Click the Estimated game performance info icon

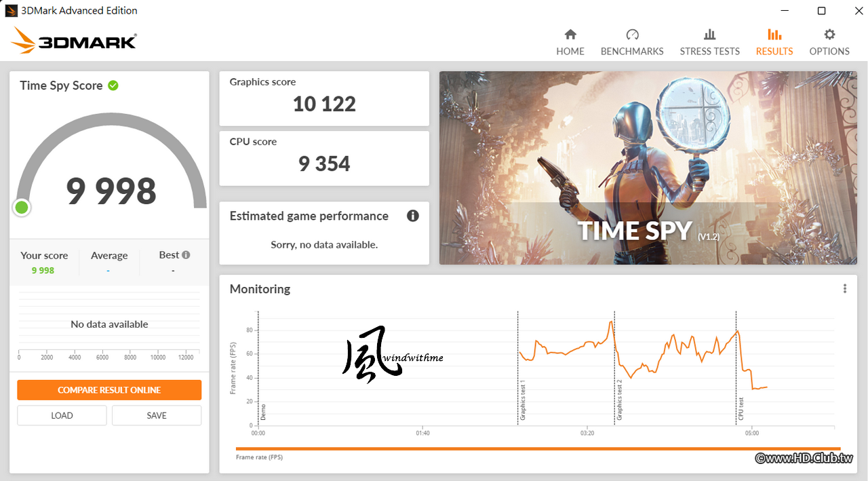click(x=413, y=216)
